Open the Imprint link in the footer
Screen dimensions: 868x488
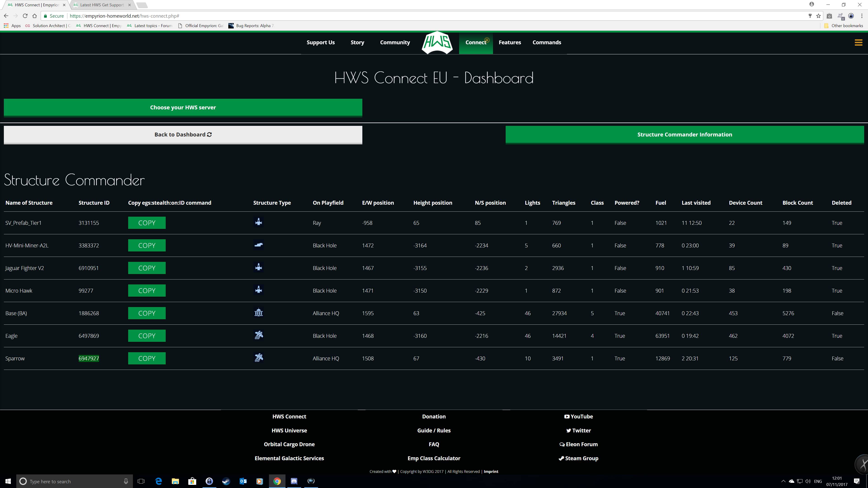pos(491,472)
